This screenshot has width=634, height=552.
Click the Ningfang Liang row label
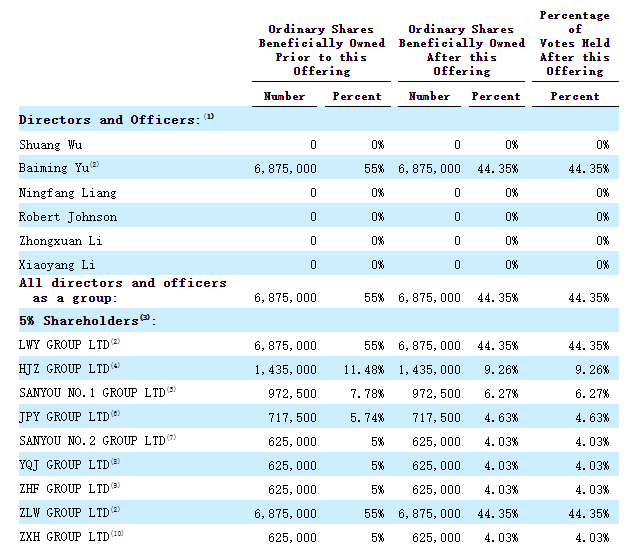point(67,193)
